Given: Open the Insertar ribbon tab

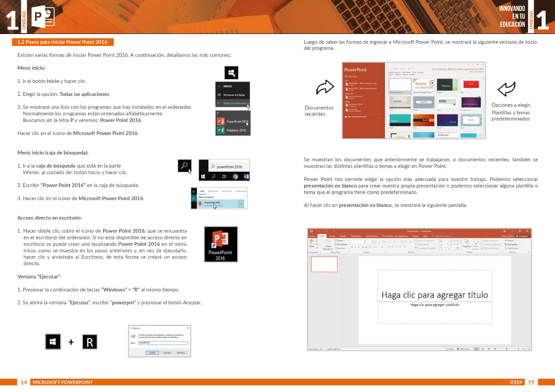Looking at the screenshot, I should 332,236.
